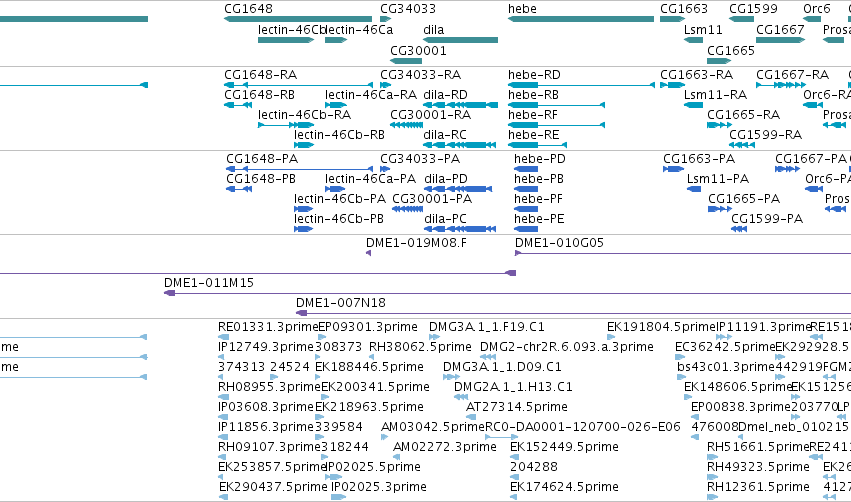The image size is (851, 502).
Task: Click the lectin-46Cb-RA transcript label
Action: click(304, 115)
